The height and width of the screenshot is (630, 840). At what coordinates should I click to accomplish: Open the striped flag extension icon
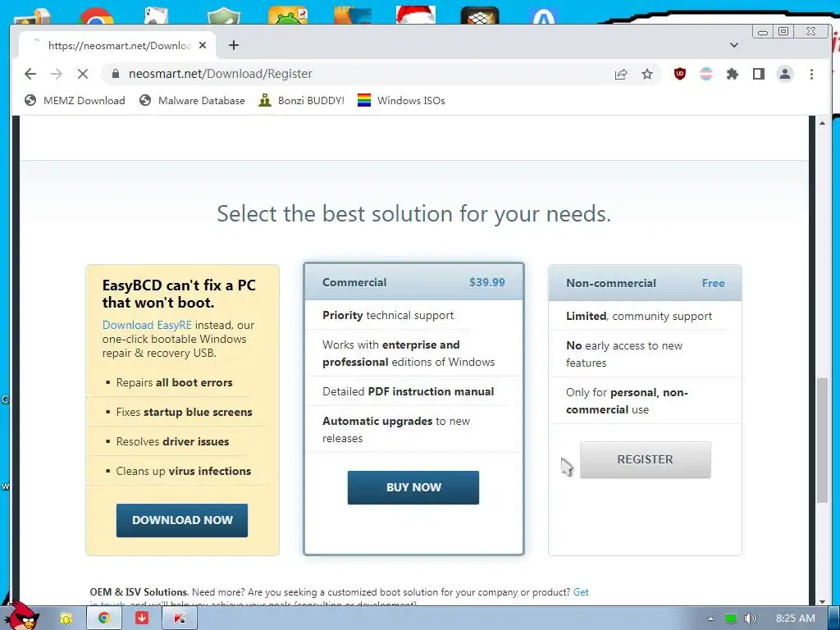[706, 74]
